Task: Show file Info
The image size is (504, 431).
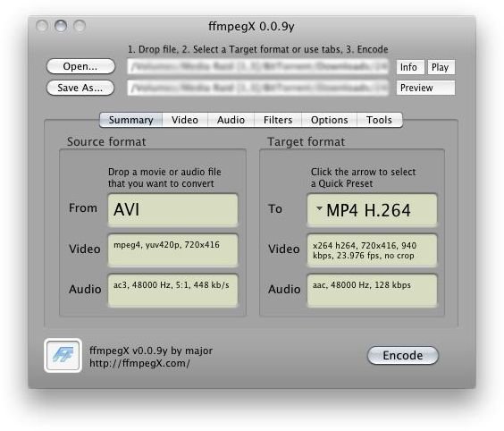Action: [410, 67]
